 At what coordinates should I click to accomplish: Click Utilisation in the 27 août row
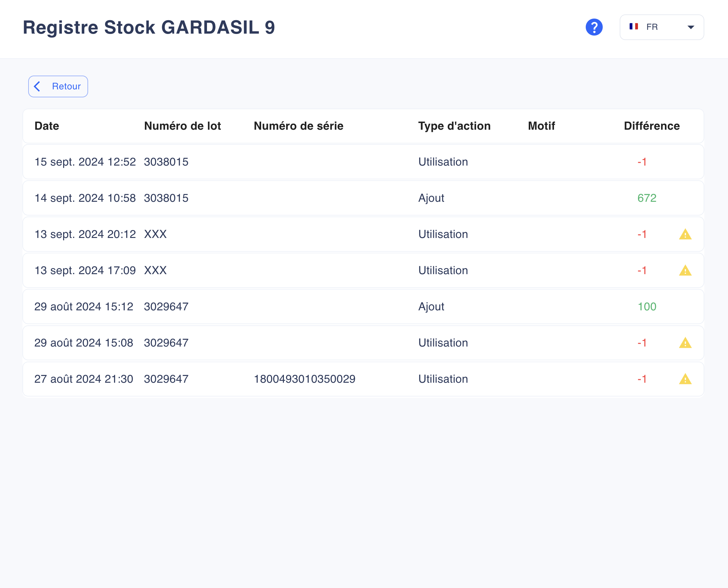point(443,379)
